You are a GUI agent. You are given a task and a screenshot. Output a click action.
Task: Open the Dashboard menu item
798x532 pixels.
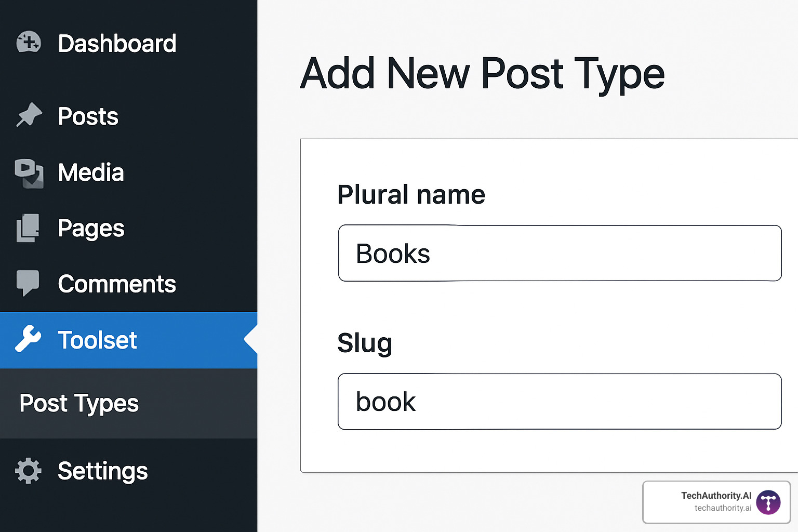(x=117, y=44)
